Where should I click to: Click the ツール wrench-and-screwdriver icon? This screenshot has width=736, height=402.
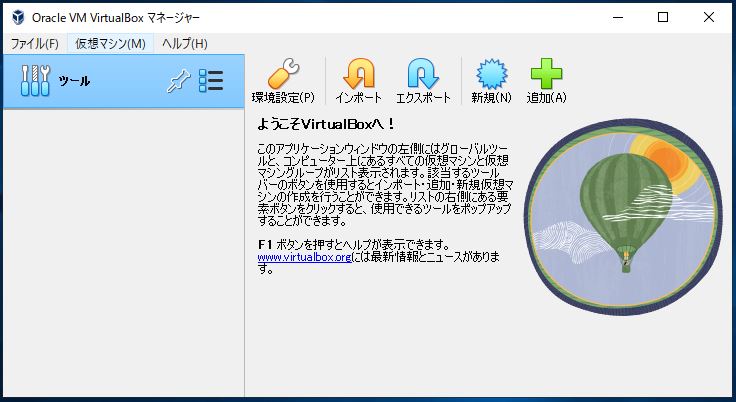(35, 81)
